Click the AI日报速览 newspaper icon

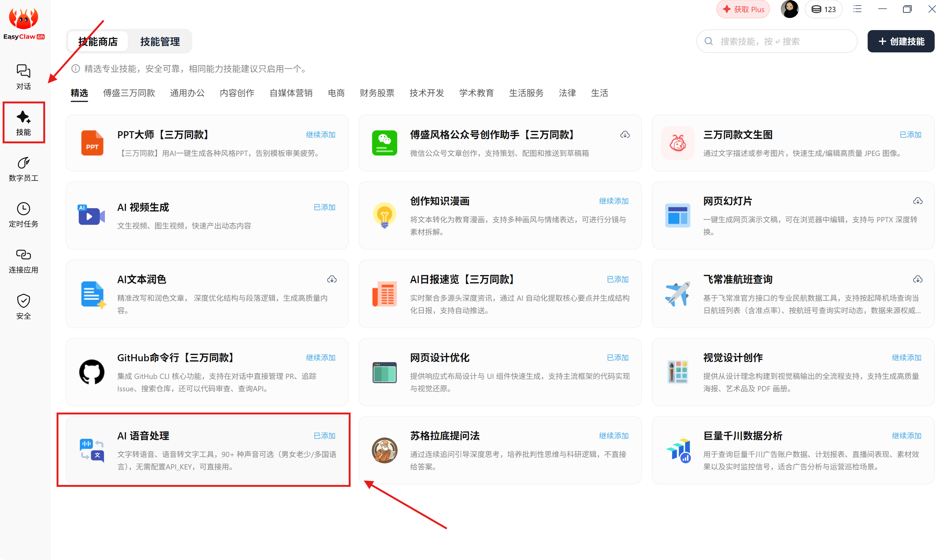click(384, 294)
